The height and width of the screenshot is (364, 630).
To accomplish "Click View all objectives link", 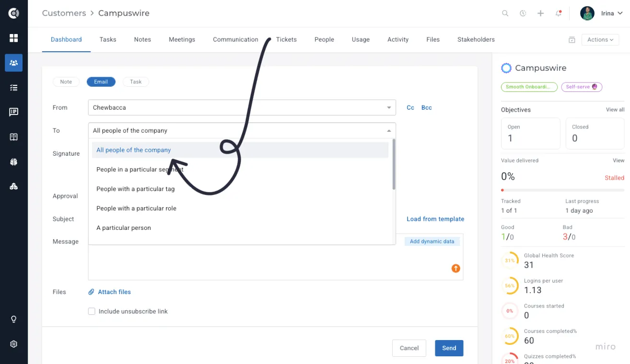I will pos(615,110).
